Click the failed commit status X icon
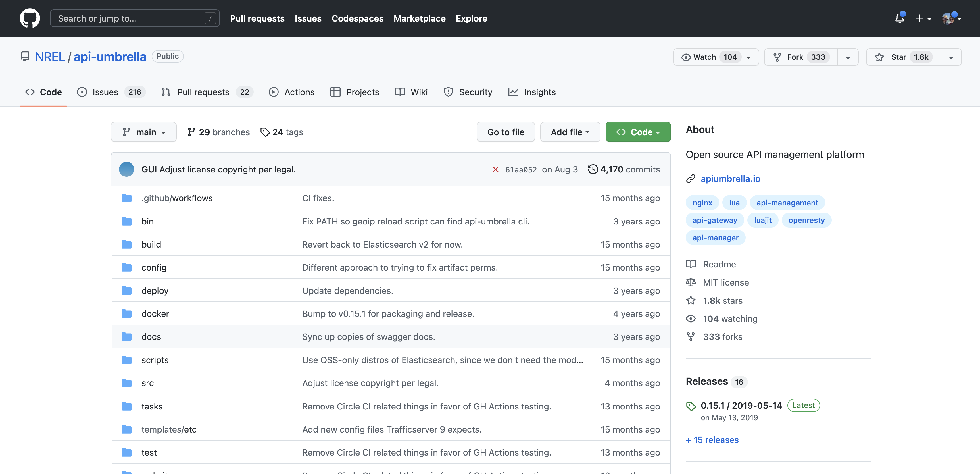This screenshot has height=474, width=980. click(x=495, y=169)
